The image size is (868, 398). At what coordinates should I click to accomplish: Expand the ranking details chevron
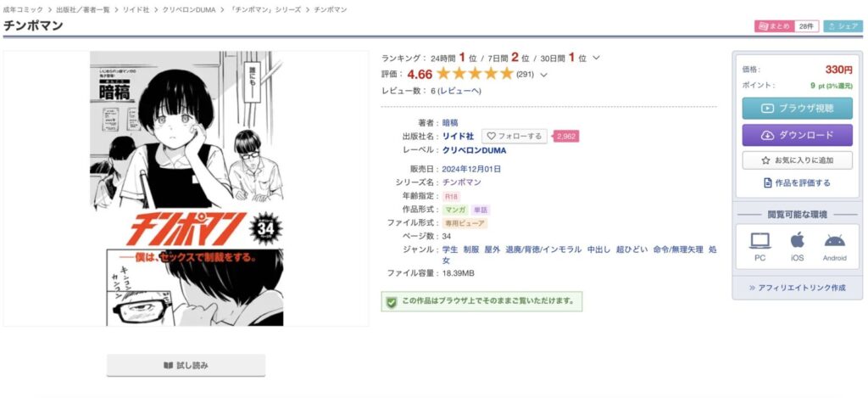[596, 58]
